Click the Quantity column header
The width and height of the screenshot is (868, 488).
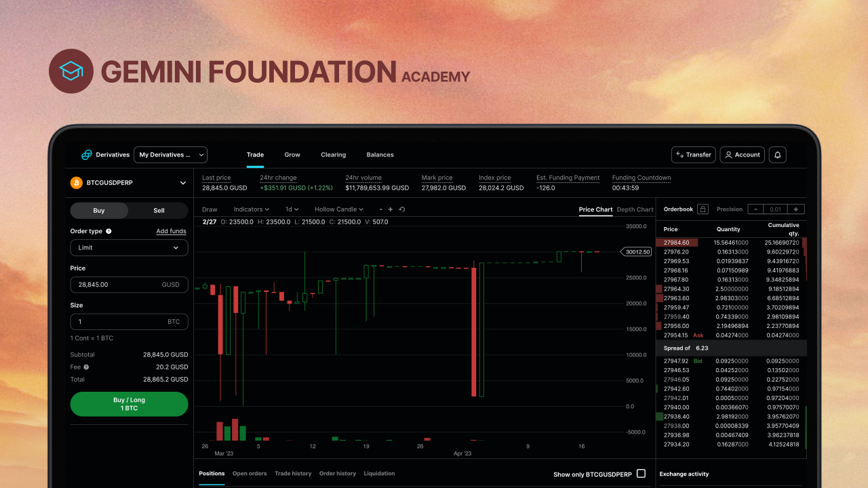[x=728, y=229]
